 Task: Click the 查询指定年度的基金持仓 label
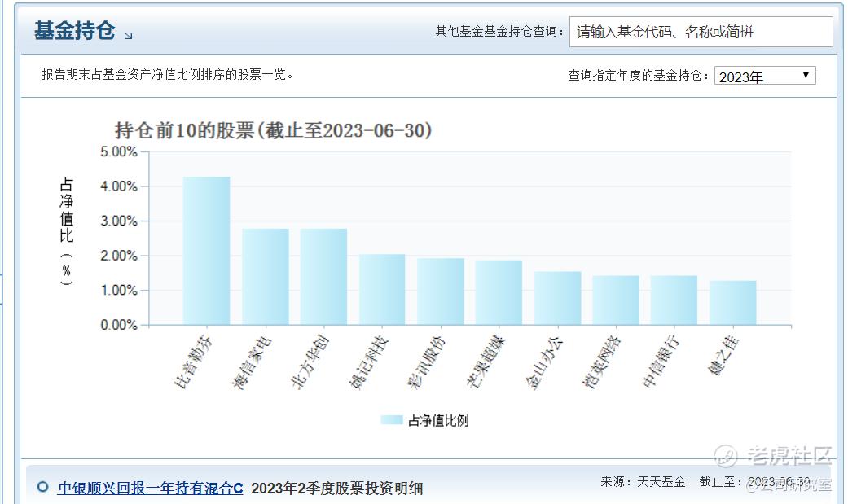tap(639, 76)
